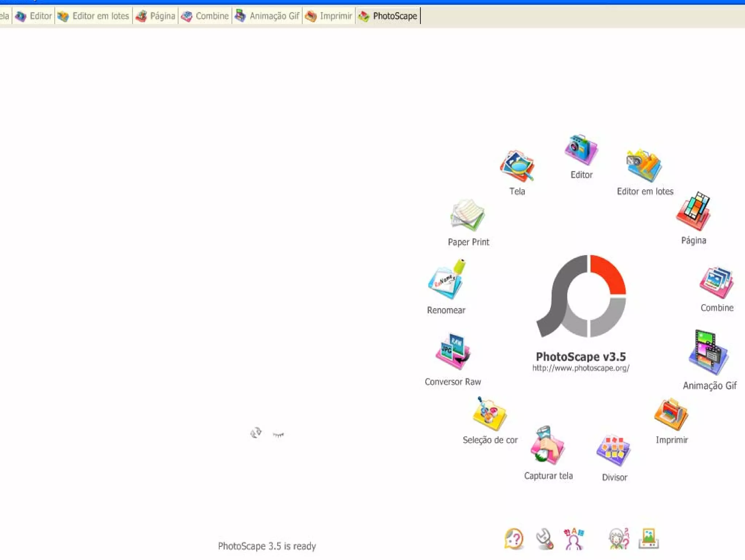Open the photoscape.org website link

coord(581,368)
